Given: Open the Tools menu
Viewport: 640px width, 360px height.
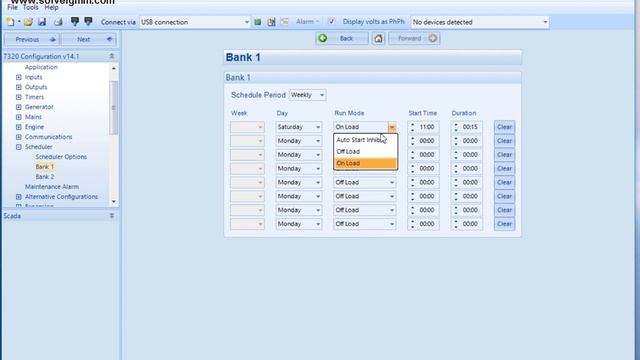Looking at the screenshot, I should coord(31,7).
